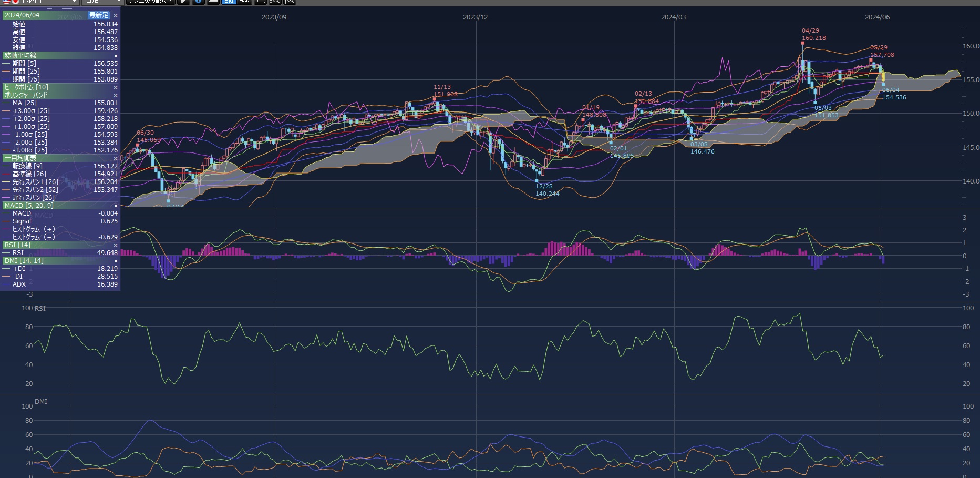The width and height of the screenshot is (980, 478).
Task: Switch to the Ask price toggle
Action: coord(244,2)
